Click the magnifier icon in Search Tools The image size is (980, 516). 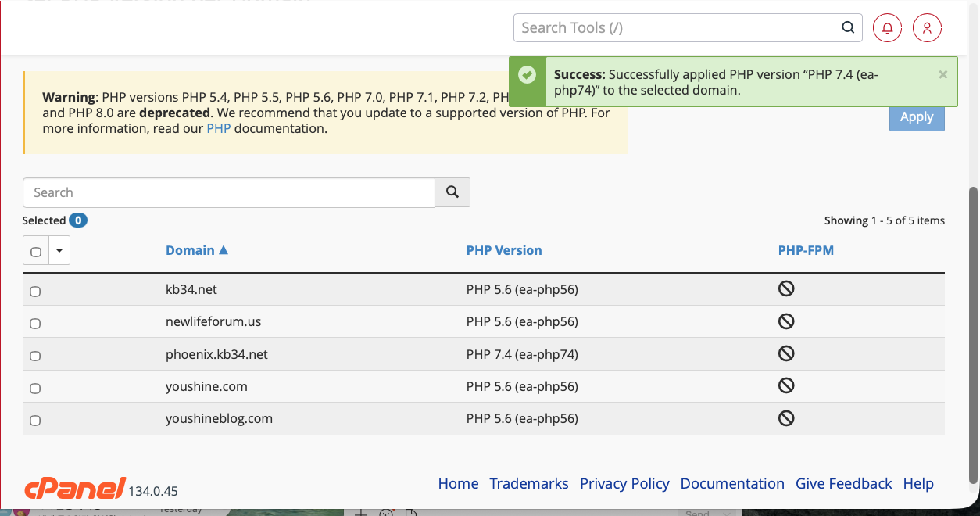click(848, 27)
